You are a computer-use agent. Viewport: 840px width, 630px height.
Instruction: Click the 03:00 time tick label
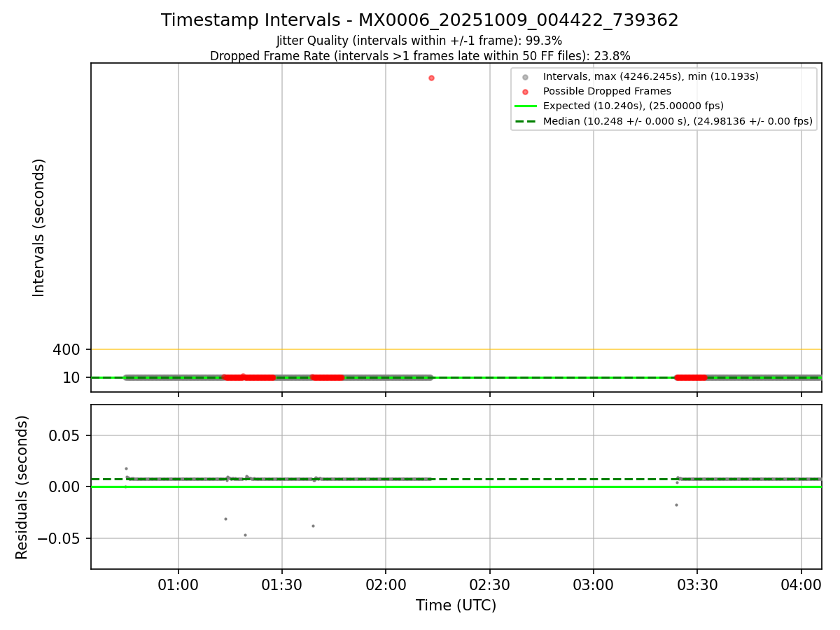pyautogui.click(x=594, y=585)
